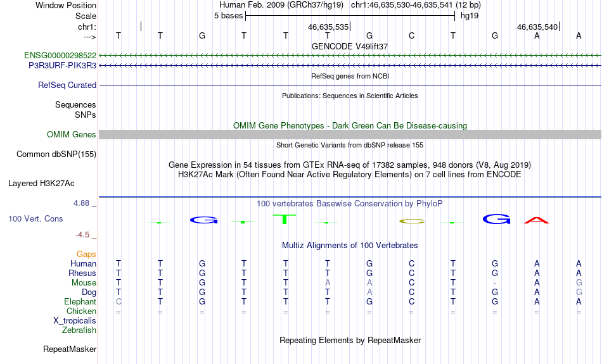Screen dimensions: 602x364
Task: Click Multiz Alignments of 100 Vertebrates title
Action: 350,246
